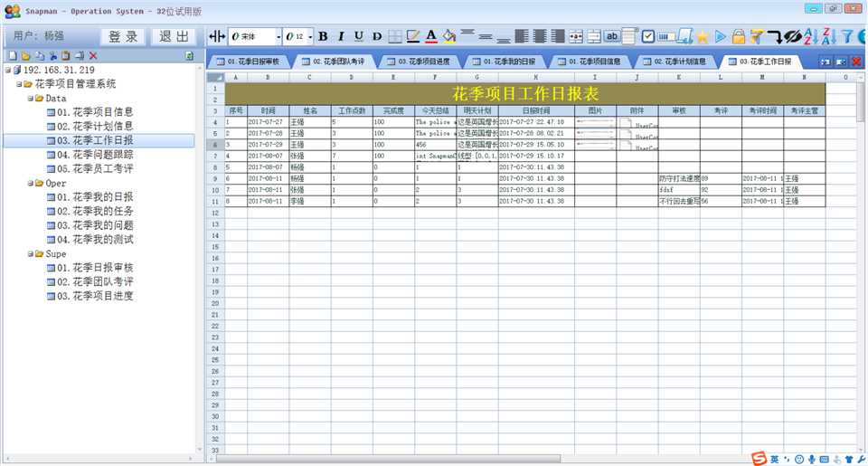Click the list box control icon
Screen dimensions: 868x466
(x=629, y=36)
